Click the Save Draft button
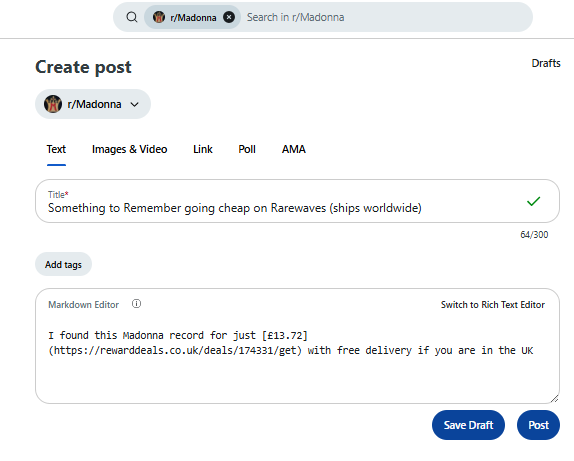 pyautogui.click(x=468, y=425)
